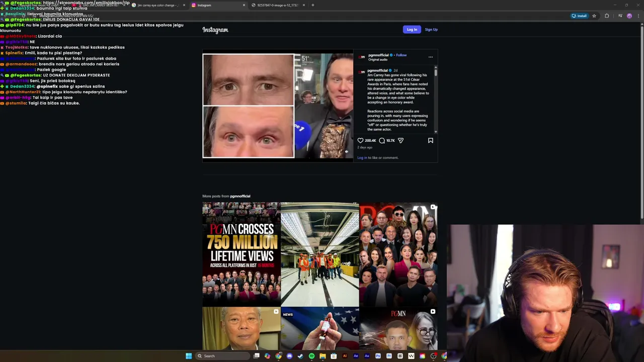Open the PGMN group of people reel thumbnail

(x=398, y=254)
